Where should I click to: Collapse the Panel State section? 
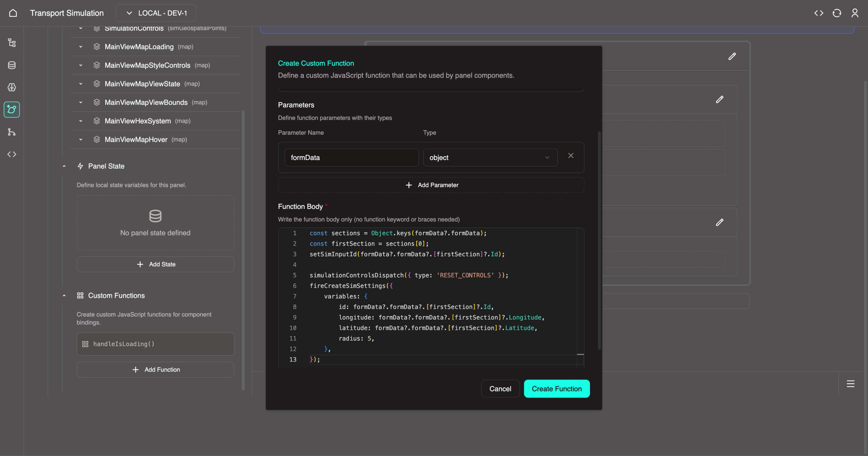click(64, 166)
